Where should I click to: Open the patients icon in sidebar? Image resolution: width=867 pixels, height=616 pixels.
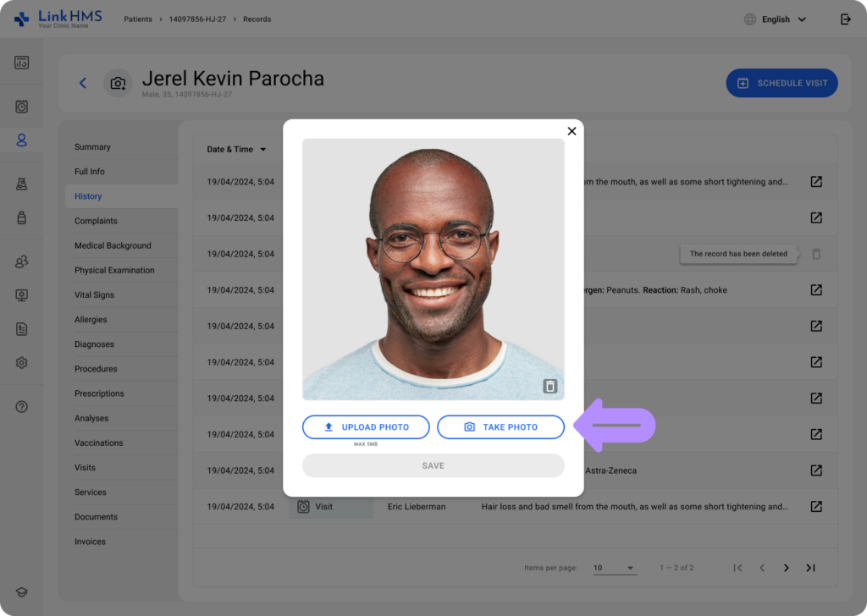click(x=22, y=140)
